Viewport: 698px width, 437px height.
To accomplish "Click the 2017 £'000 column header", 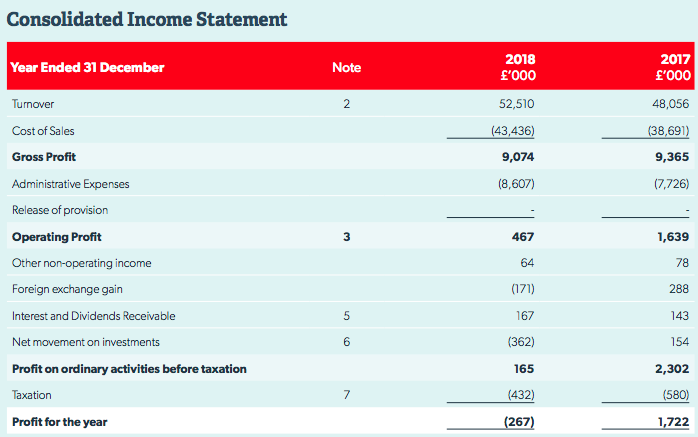I will pyautogui.click(x=673, y=67).
